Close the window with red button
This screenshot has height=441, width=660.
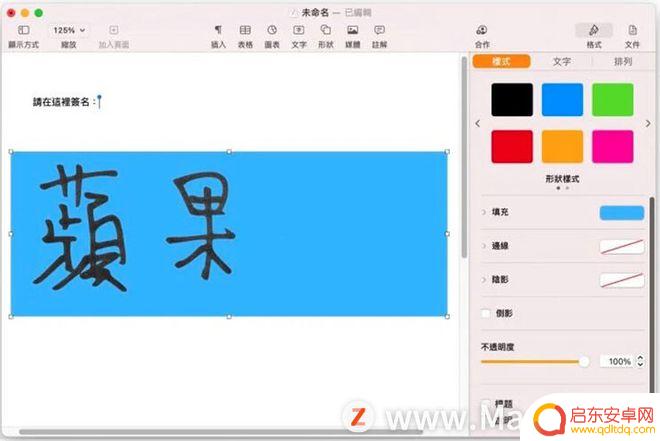11,13
